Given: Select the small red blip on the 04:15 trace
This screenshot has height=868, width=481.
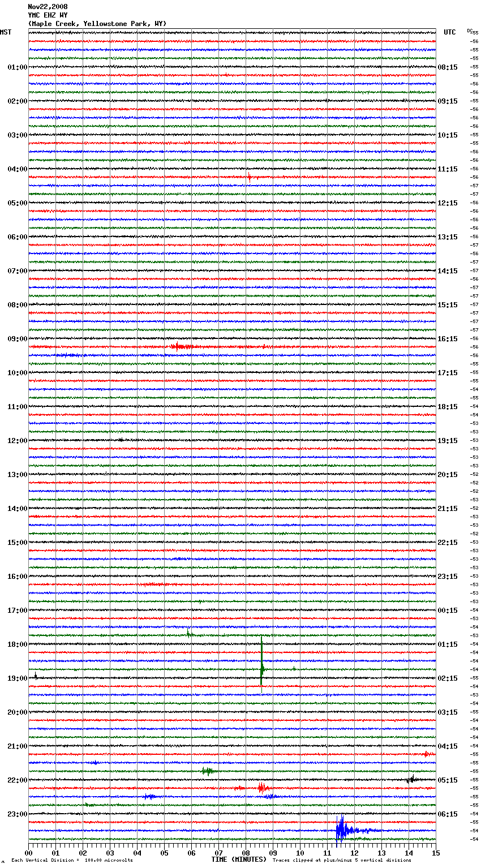Looking at the screenshot, I should point(249,177).
